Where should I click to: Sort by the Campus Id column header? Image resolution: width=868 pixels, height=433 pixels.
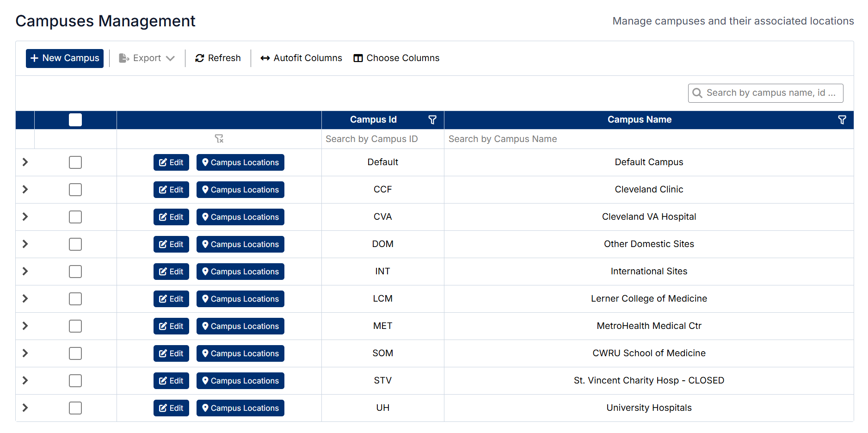(x=373, y=120)
